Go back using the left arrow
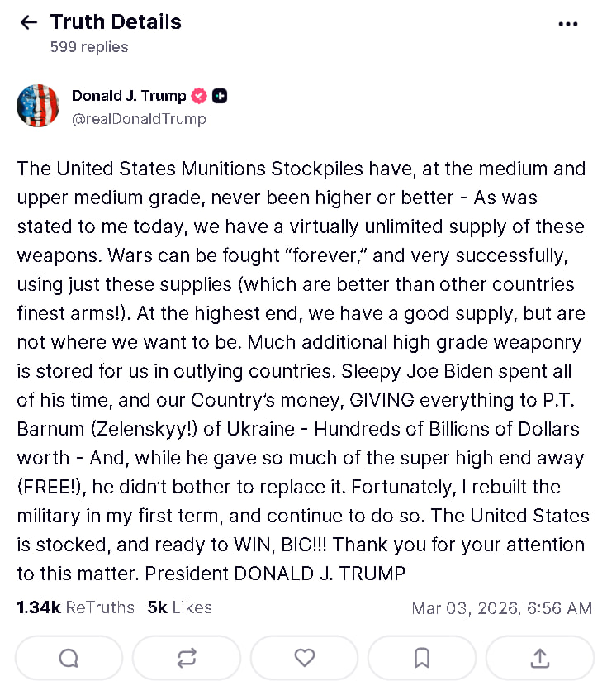Image resolution: width=607 pixels, height=700 pixels. pyautogui.click(x=28, y=22)
